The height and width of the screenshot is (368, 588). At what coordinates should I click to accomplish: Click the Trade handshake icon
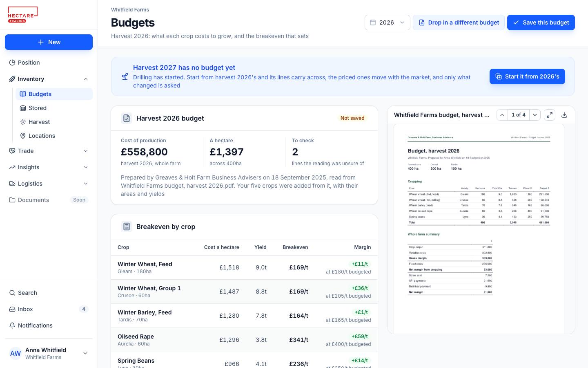click(x=12, y=151)
